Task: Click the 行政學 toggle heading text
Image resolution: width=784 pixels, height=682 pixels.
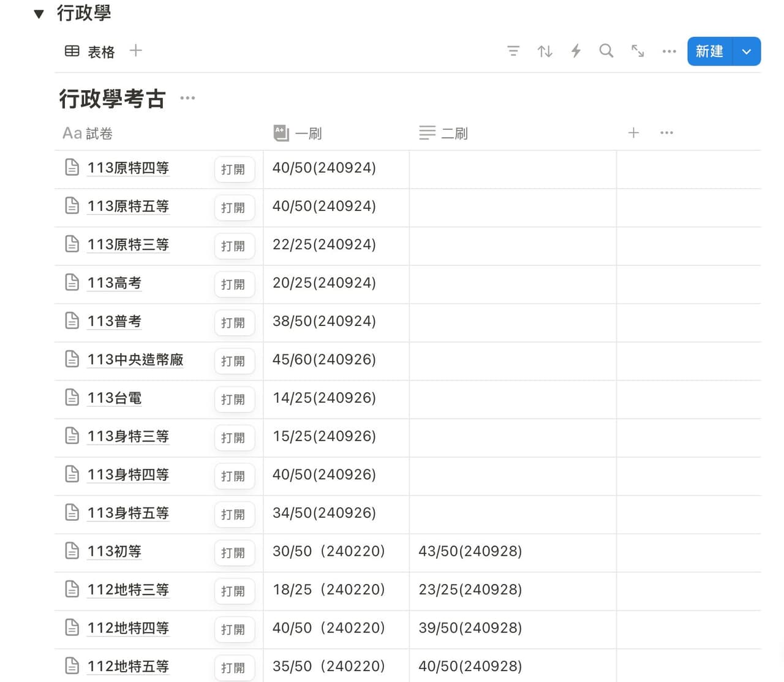Action: pyautogui.click(x=84, y=13)
